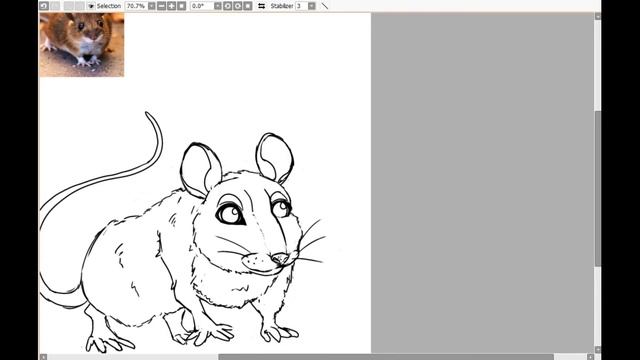640x360 pixels.
Task: Toggle straight line drawing mode icon
Action: tap(325, 6)
